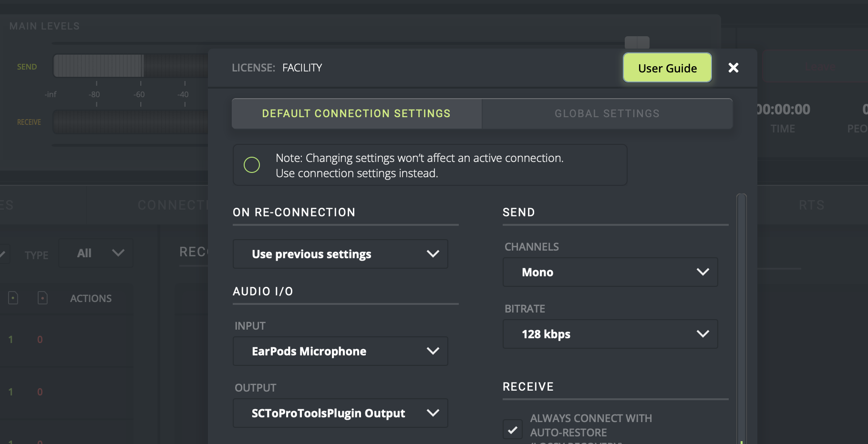Click the green circle note icon
Screen dimensions: 868x444
pos(252,165)
